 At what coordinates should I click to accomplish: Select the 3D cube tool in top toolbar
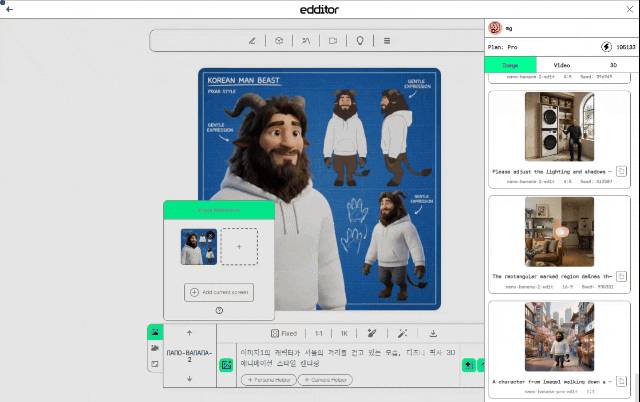(279, 41)
